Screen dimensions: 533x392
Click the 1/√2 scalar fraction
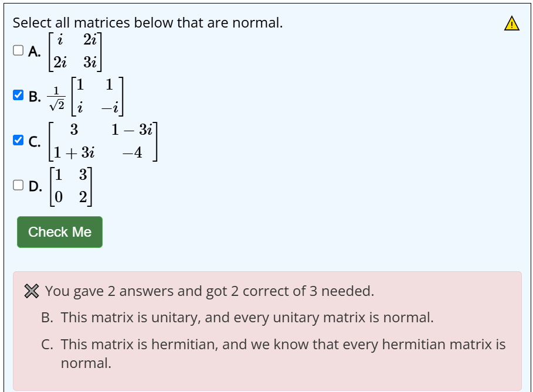coord(56,98)
